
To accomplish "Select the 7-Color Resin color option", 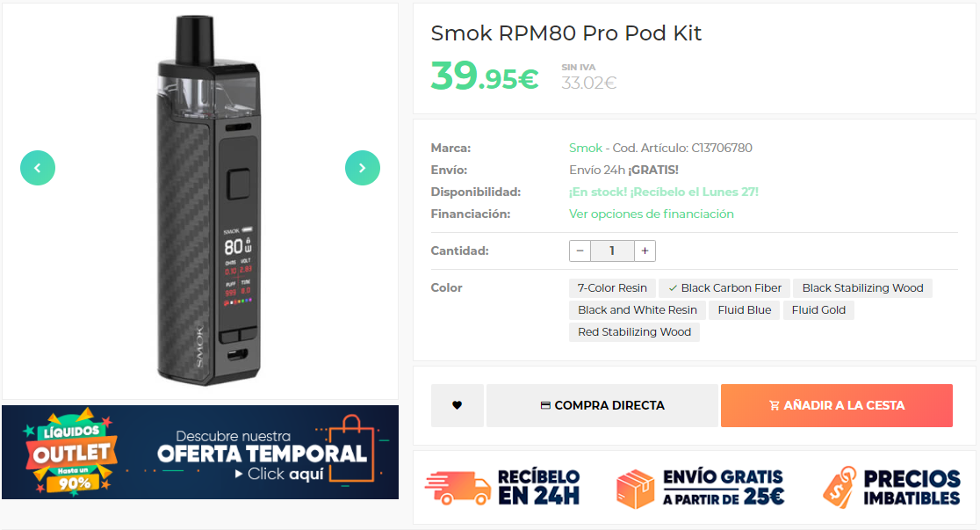I will tap(613, 287).
